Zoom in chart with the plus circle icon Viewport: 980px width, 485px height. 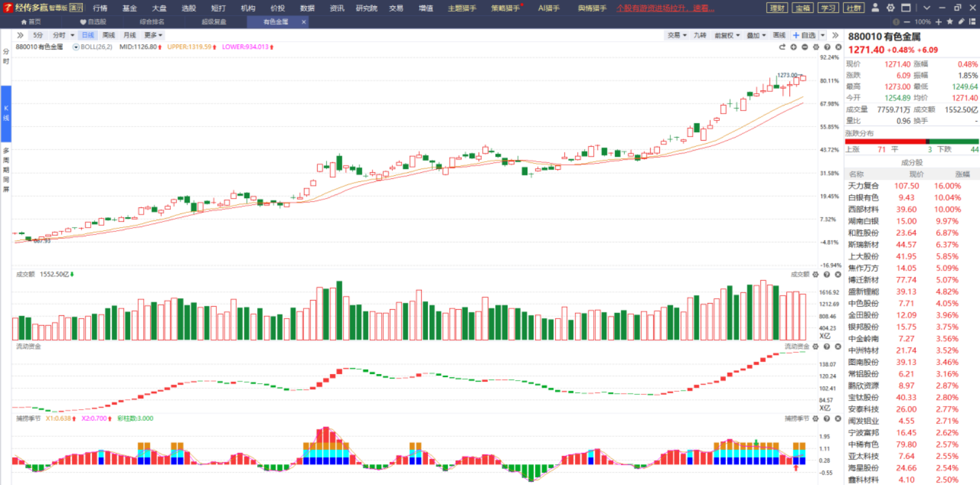[794, 47]
